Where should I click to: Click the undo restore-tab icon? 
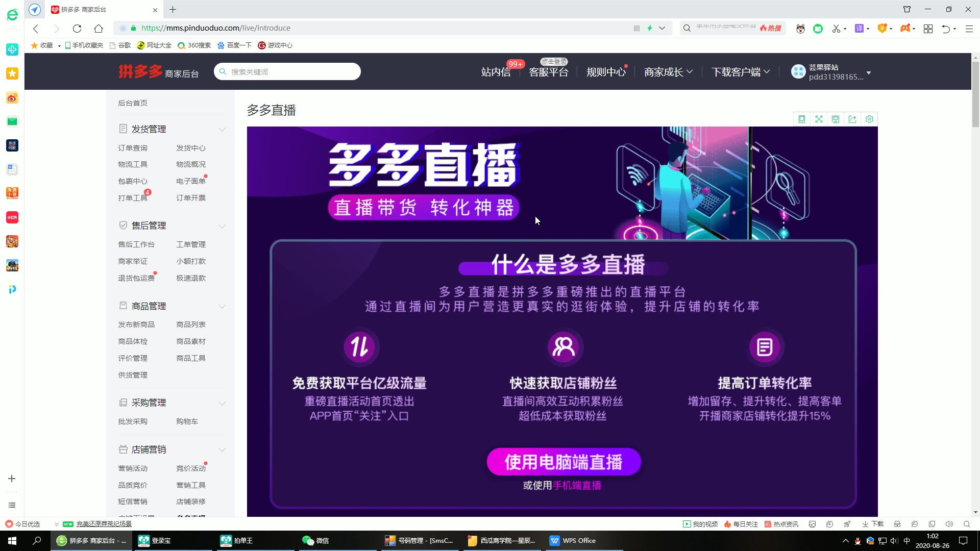946,29
